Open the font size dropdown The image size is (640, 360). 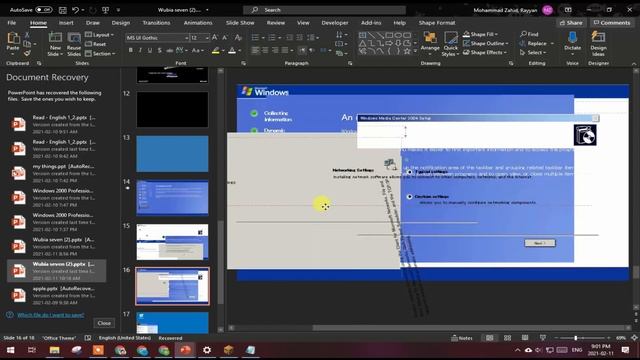(207, 38)
